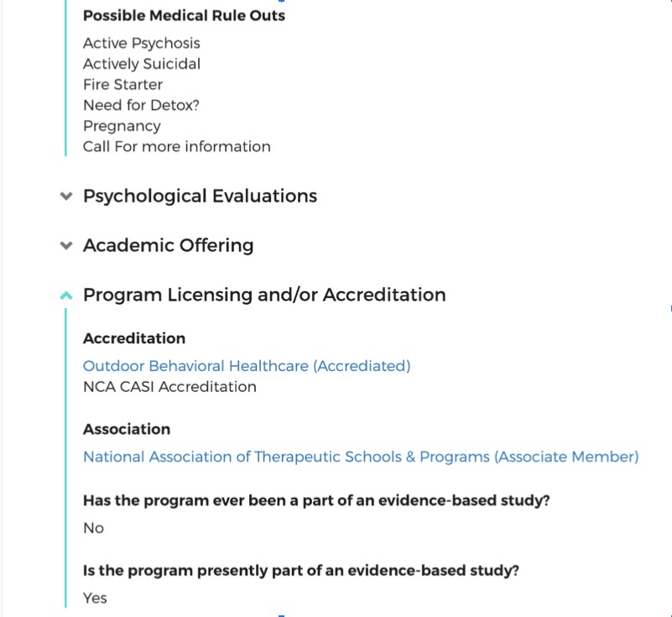Click Call For more information text
The image size is (672, 617).
[176, 147]
